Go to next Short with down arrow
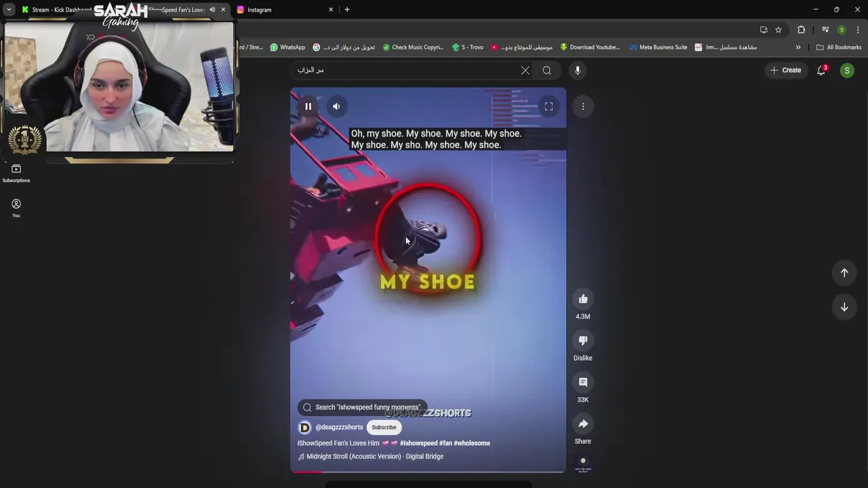Screen dimensions: 868x488 tap(844, 307)
